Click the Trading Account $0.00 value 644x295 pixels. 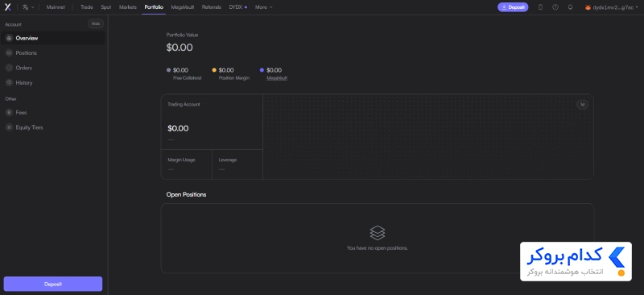[x=178, y=128]
